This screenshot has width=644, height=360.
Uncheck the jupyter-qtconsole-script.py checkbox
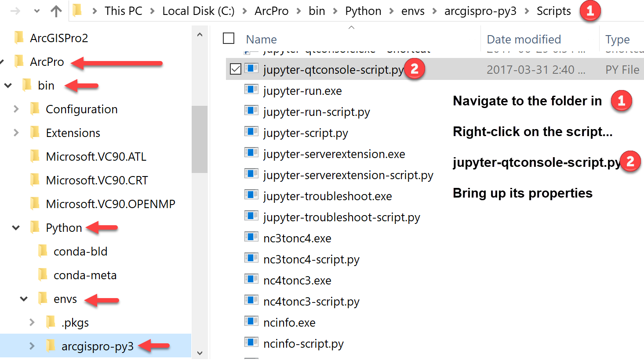(x=236, y=69)
